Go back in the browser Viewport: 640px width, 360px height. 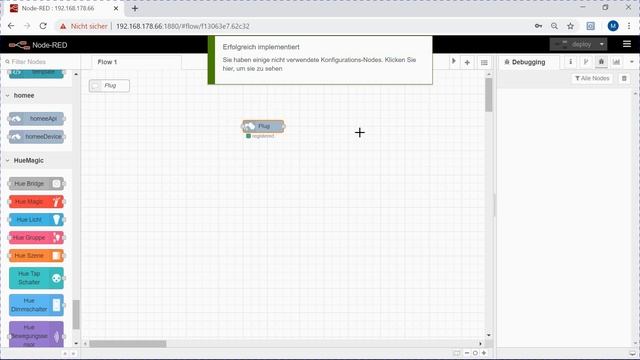(x=11, y=26)
